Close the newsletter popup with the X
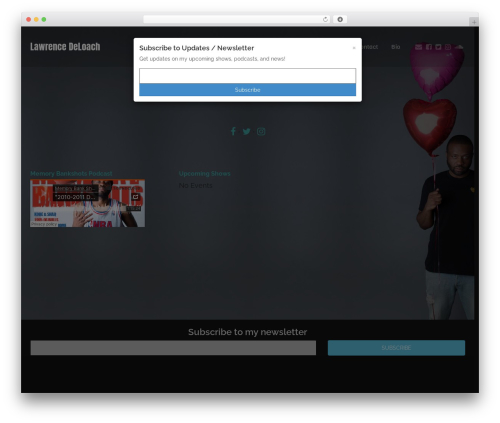The image size is (500, 423). pos(354,48)
